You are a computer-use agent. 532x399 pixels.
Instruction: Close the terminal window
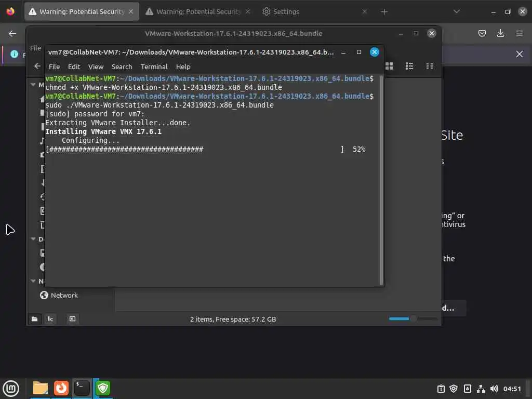[x=374, y=52]
